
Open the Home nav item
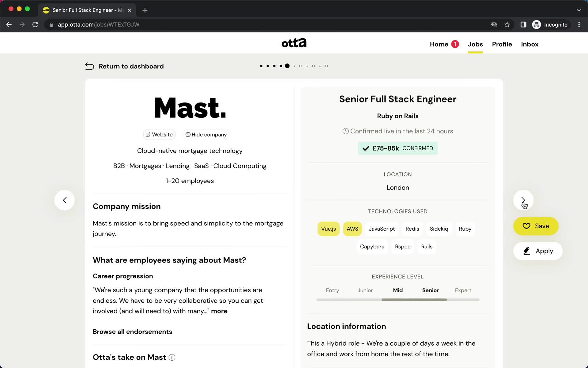click(439, 44)
